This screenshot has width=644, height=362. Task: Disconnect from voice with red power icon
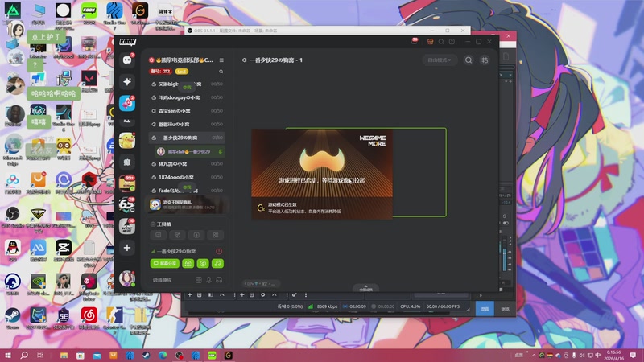pyautogui.click(x=219, y=251)
